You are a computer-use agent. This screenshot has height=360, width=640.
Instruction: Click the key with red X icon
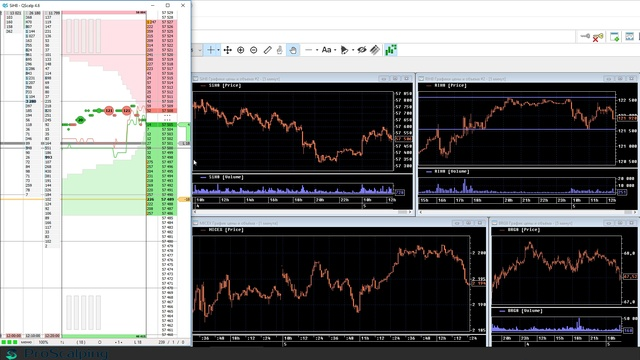tap(598, 37)
